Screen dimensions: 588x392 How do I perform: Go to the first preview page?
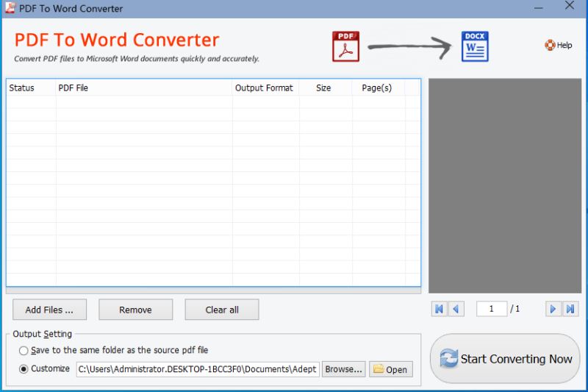439,309
